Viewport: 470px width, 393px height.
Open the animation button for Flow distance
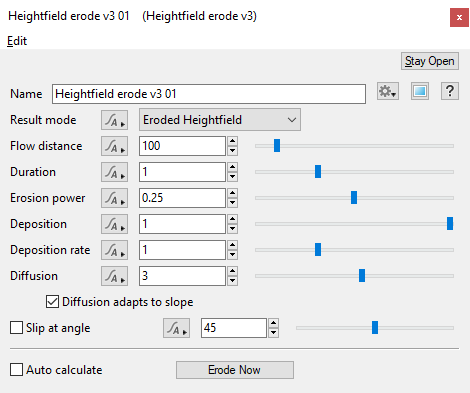[114, 146]
